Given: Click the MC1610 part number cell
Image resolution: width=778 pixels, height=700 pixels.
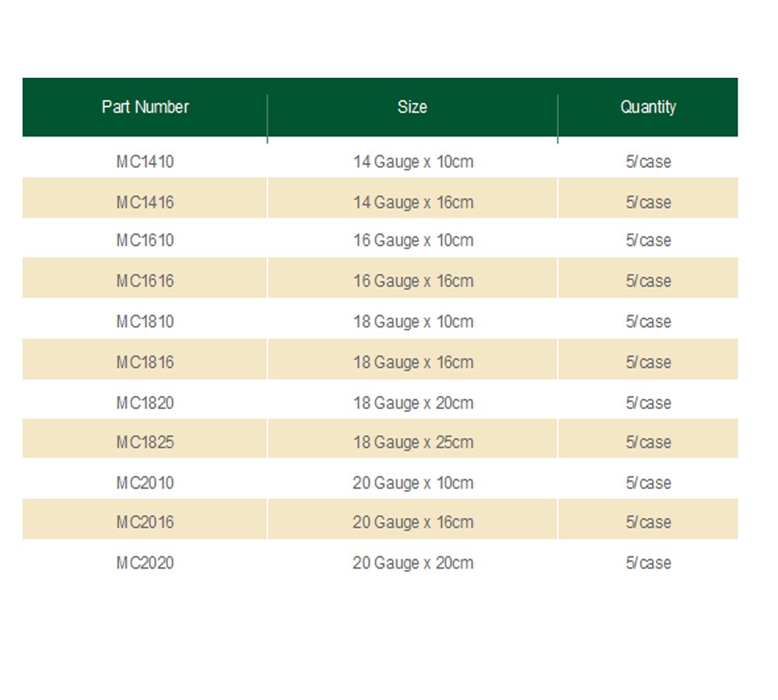Looking at the screenshot, I should click(x=145, y=240).
